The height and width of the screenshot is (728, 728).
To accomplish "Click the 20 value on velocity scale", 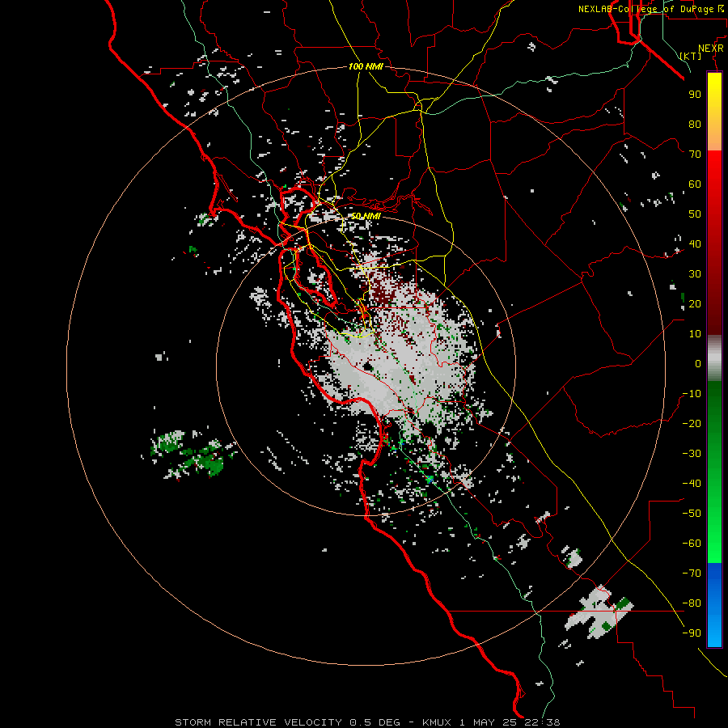I will pyautogui.click(x=695, y=304).
